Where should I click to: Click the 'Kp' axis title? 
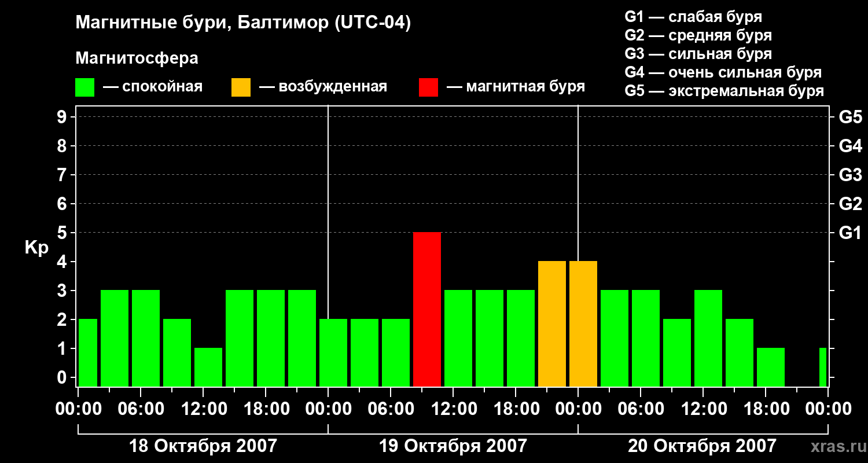36,248
